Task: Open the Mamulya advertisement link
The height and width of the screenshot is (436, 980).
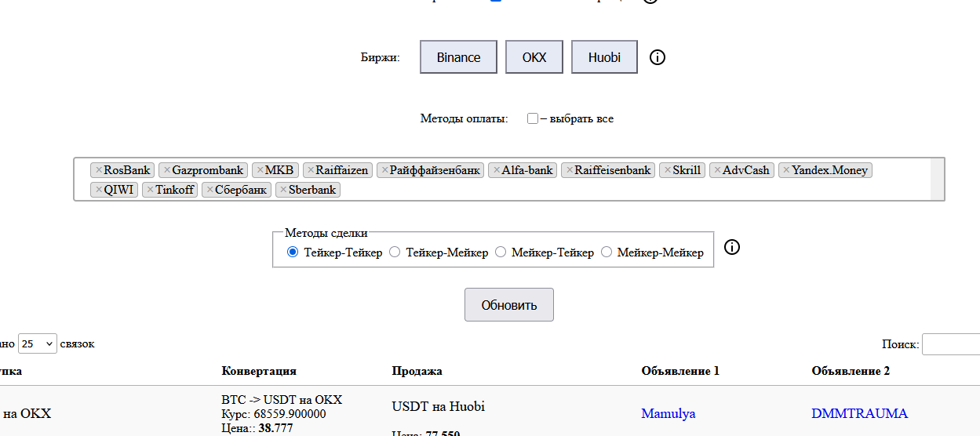Action: [668, 414]
